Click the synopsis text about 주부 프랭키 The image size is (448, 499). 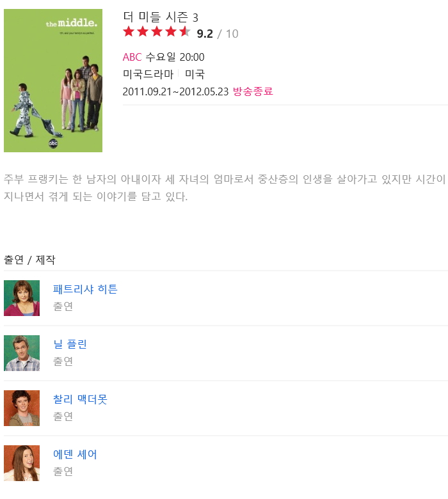[224, 187]
